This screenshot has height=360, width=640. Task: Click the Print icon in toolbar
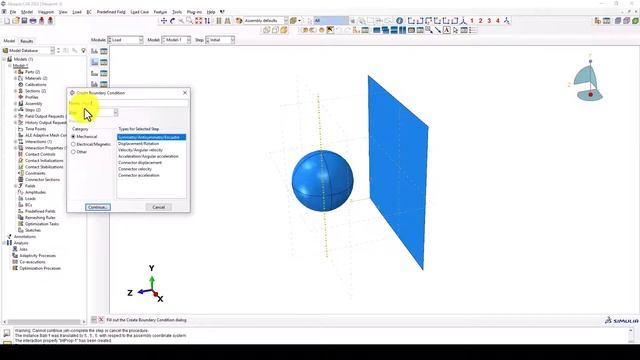pyautogui.click(x=33, y=21)
